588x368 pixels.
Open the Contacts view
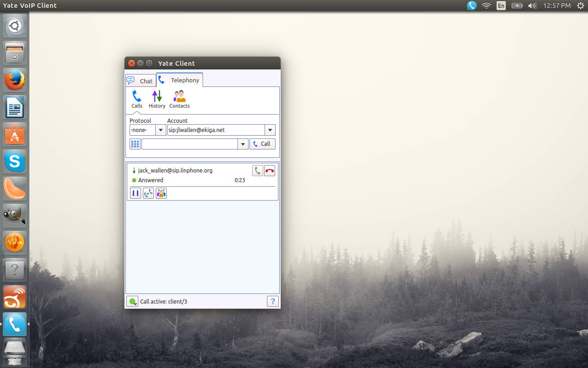click(180, 99)
